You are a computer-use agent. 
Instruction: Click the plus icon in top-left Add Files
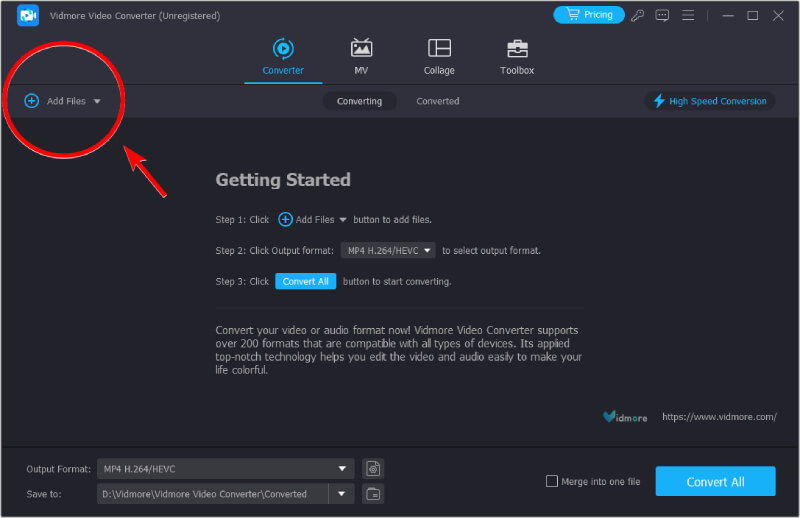tap(32, 101)
